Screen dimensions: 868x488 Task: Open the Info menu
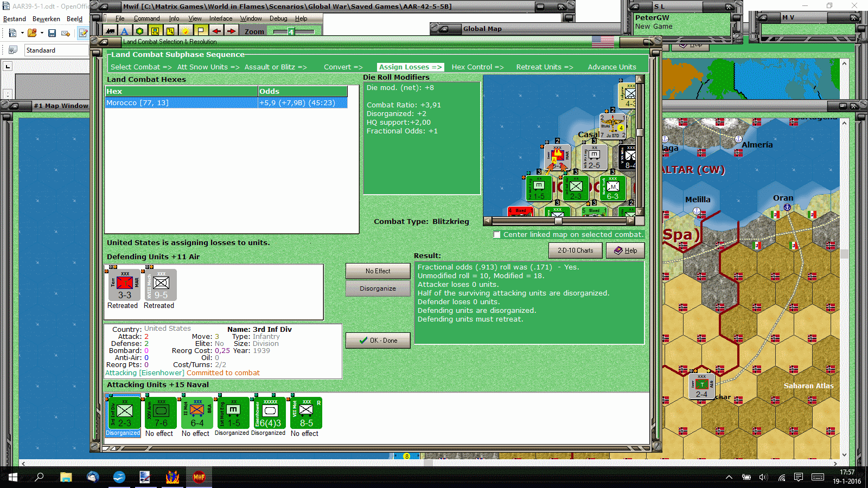(x=174, y=18)
